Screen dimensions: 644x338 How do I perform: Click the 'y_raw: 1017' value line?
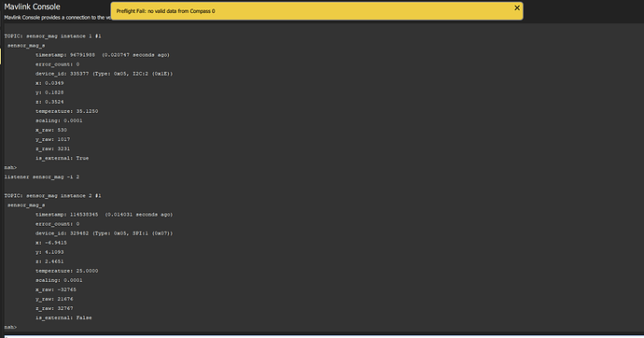52,140
